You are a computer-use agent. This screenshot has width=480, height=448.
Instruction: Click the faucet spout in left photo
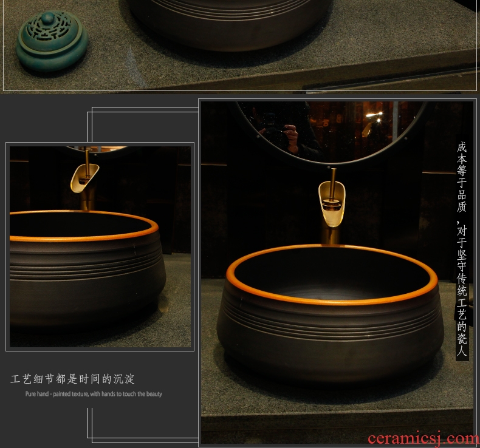pyautogui.click(x=84, y=177)
